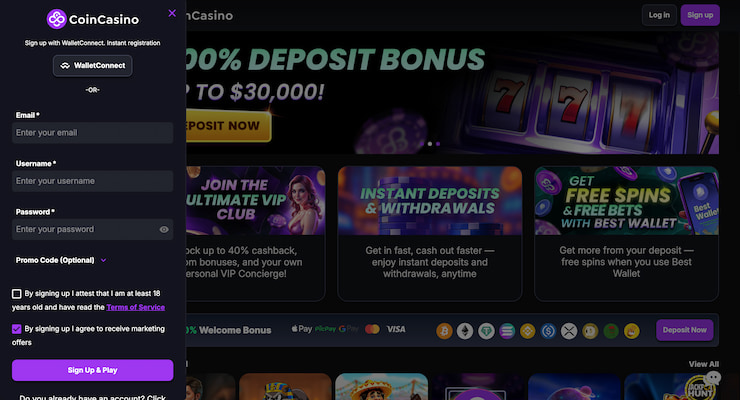
Task: Expand the Promo Code (Optional) chevron
Action: 103,260
